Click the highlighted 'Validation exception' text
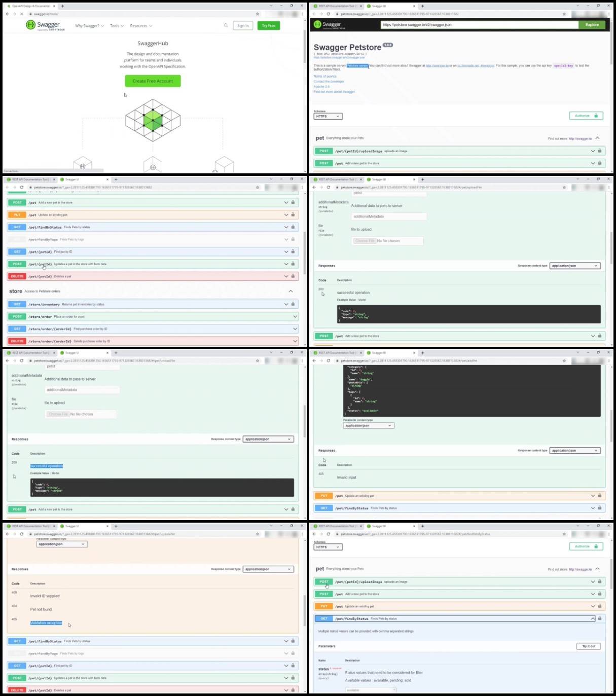616x696 pixels. 46,622
